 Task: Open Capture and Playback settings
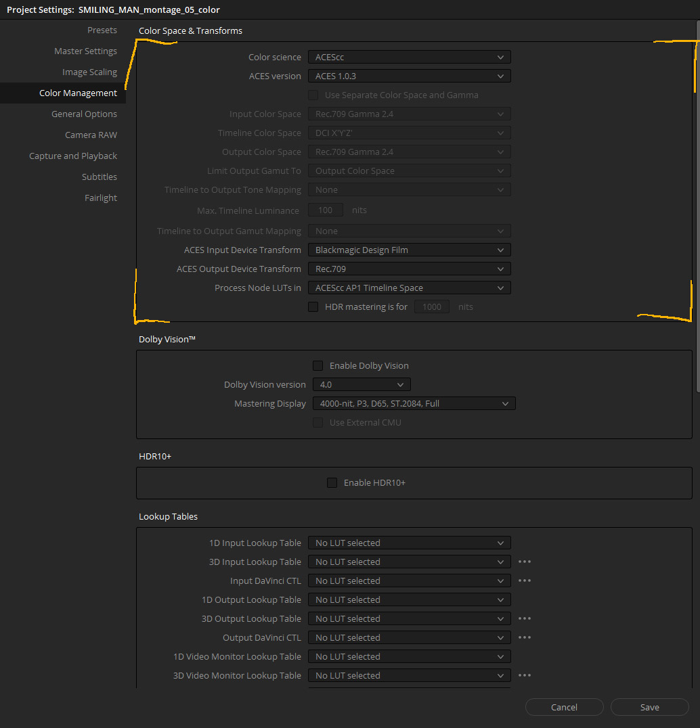[x=73, y=156]
